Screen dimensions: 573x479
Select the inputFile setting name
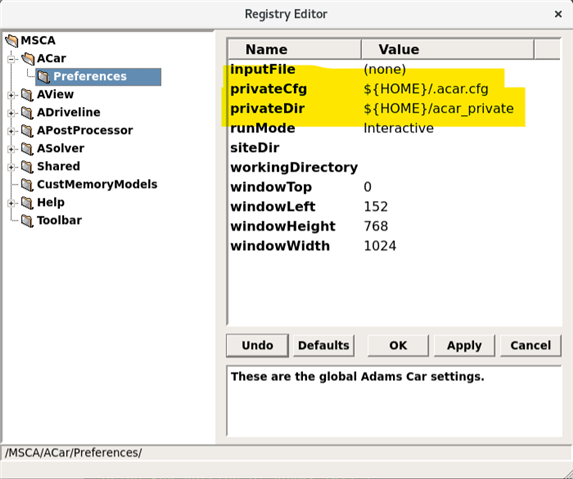click(263, 69)
